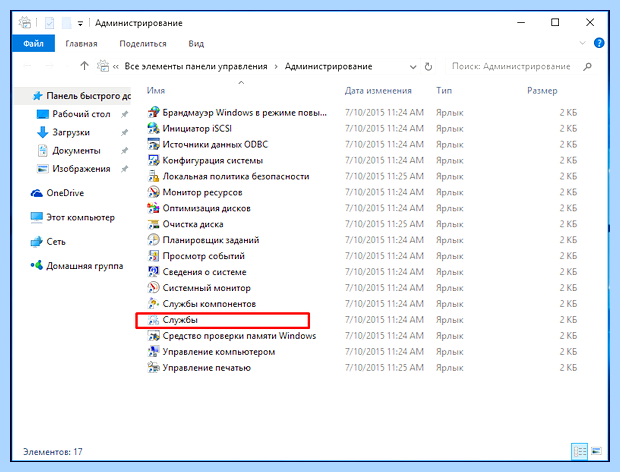This screenshot has width=620, height=472.
Task: Select the Планировщик заданий icon
Action: (153, 240)
